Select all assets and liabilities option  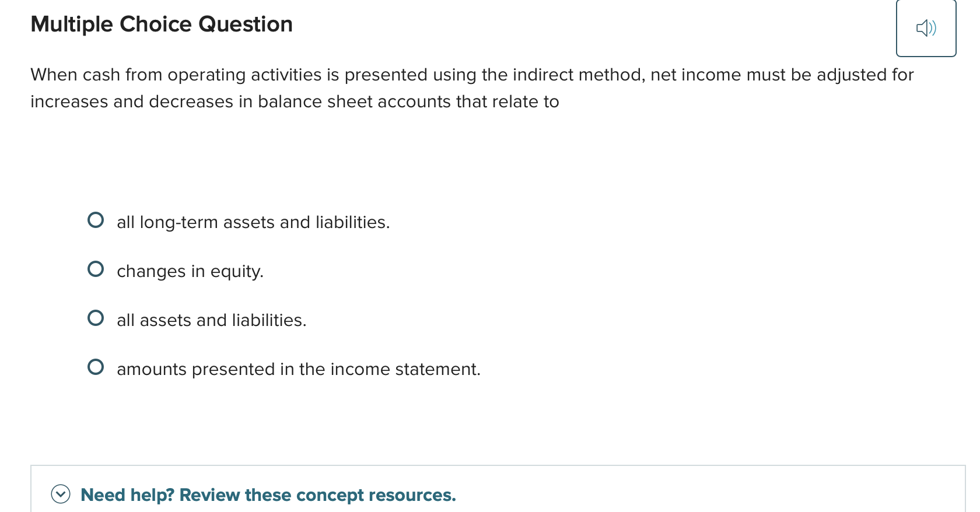point(96,318)
